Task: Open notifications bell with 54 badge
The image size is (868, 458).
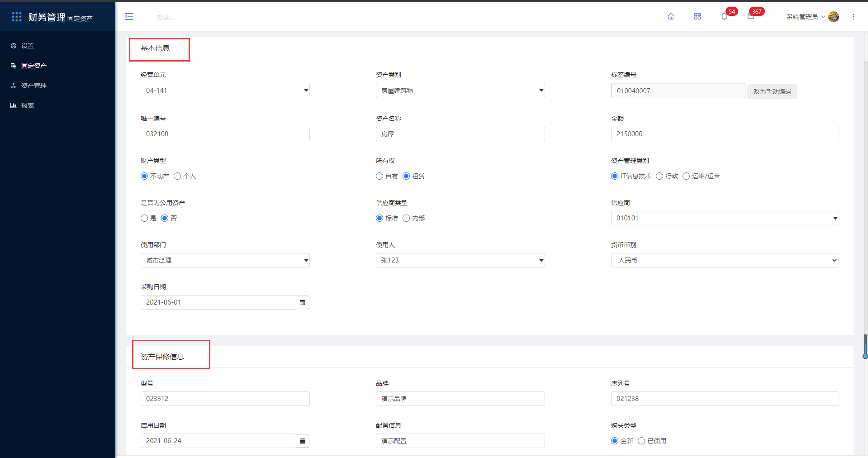Action: [724, 17]
